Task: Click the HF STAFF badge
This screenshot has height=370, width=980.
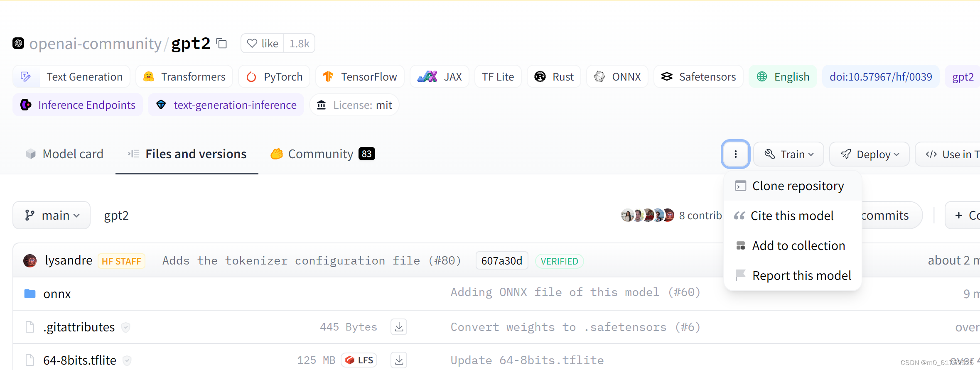Action: (x=121, y=261)
